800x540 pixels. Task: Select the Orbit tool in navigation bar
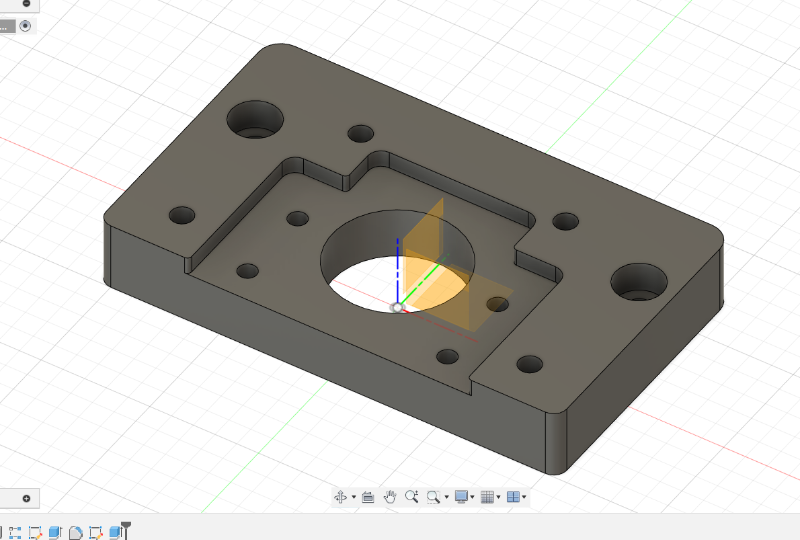pos(340,496)
